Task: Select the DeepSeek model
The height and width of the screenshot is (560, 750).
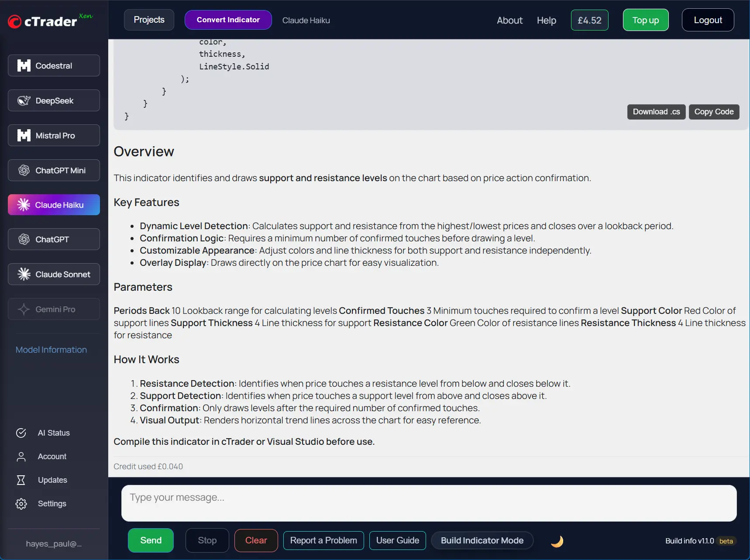Action: point(54,100)
